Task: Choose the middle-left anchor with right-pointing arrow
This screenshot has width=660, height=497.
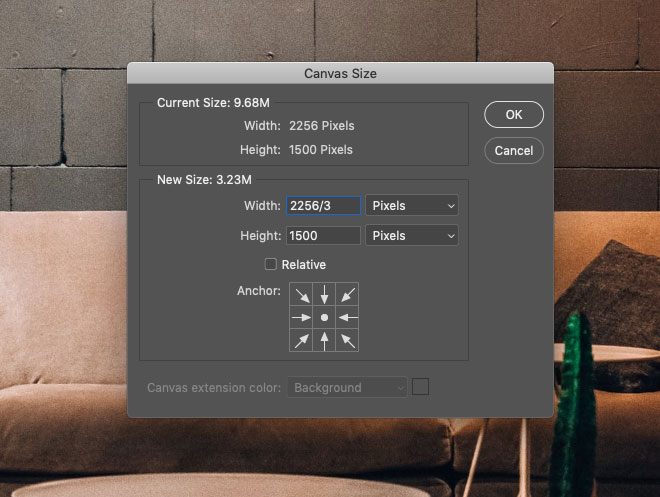Action: [301, 317]
